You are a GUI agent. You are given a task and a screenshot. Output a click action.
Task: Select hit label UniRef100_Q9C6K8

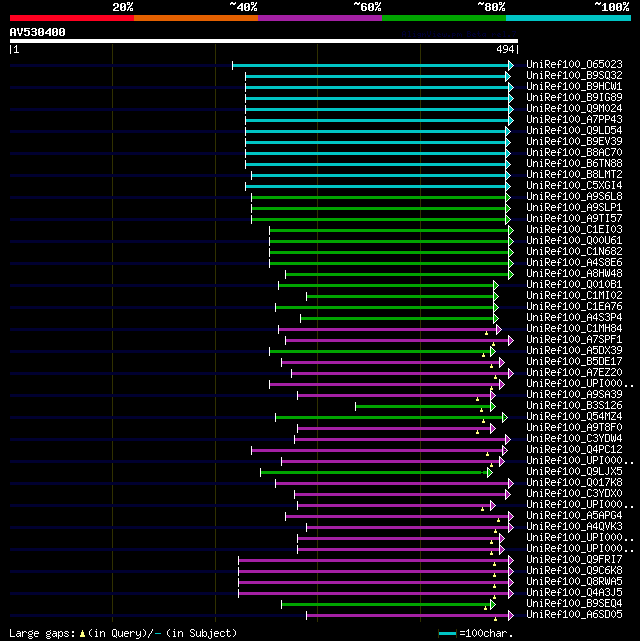click(x=574, y=571)
